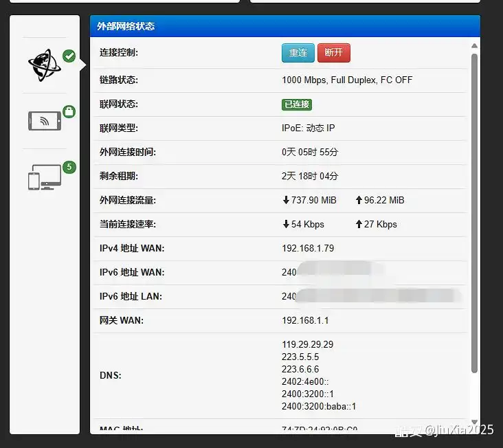This screenshot has width=503, height=448.
Task: Click DNS entry 2402:4e00::
Action: point(305,381)
